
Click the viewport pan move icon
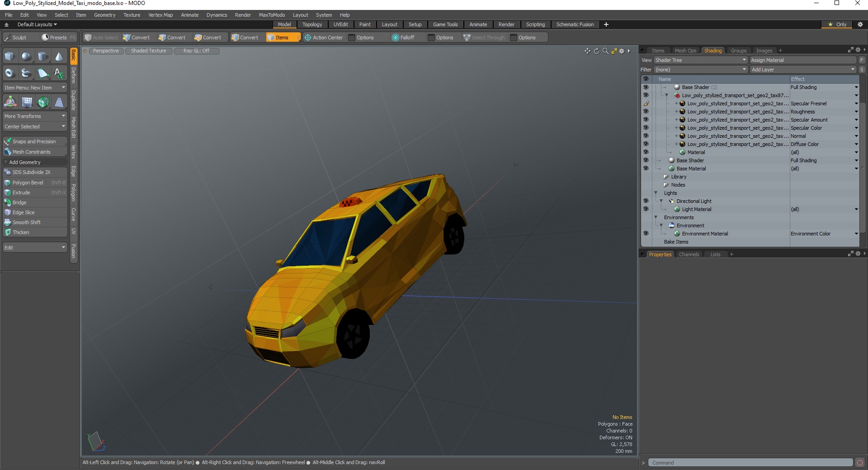(587, 51)
